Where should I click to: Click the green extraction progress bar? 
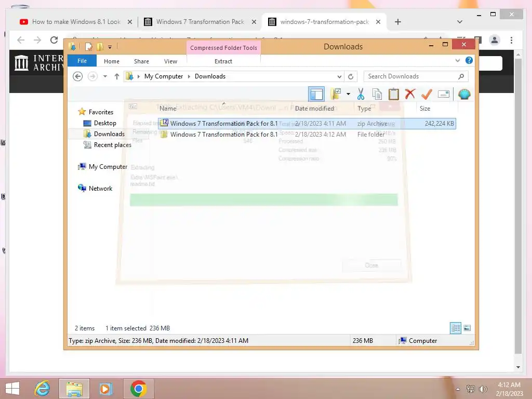[263, 200]
